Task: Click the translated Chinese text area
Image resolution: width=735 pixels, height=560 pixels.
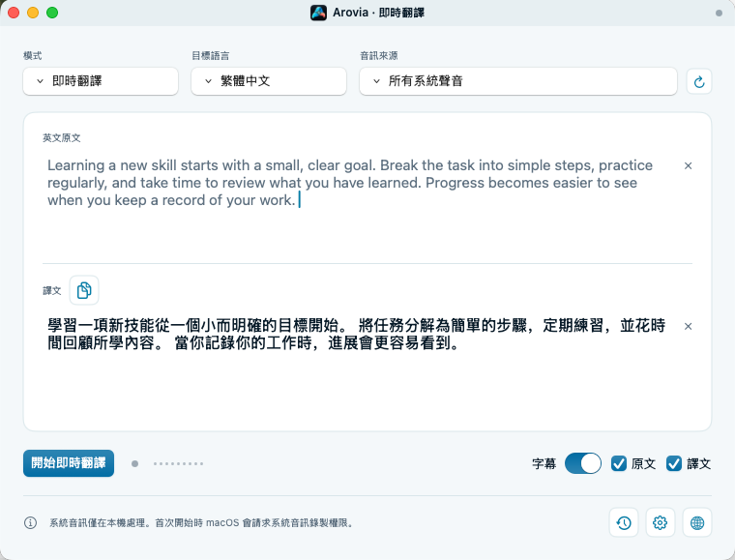Action: [x=356, y=334]
